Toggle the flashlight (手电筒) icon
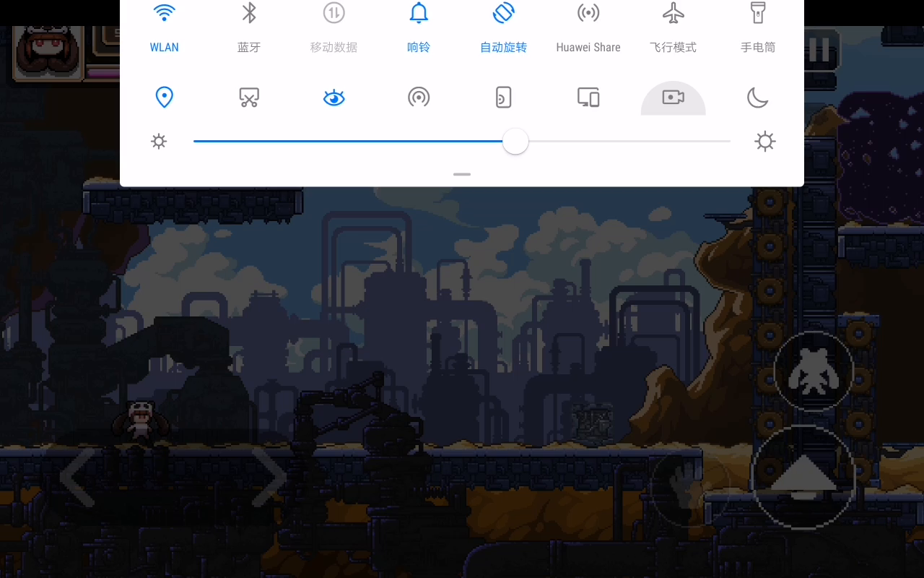 [758, 12]
